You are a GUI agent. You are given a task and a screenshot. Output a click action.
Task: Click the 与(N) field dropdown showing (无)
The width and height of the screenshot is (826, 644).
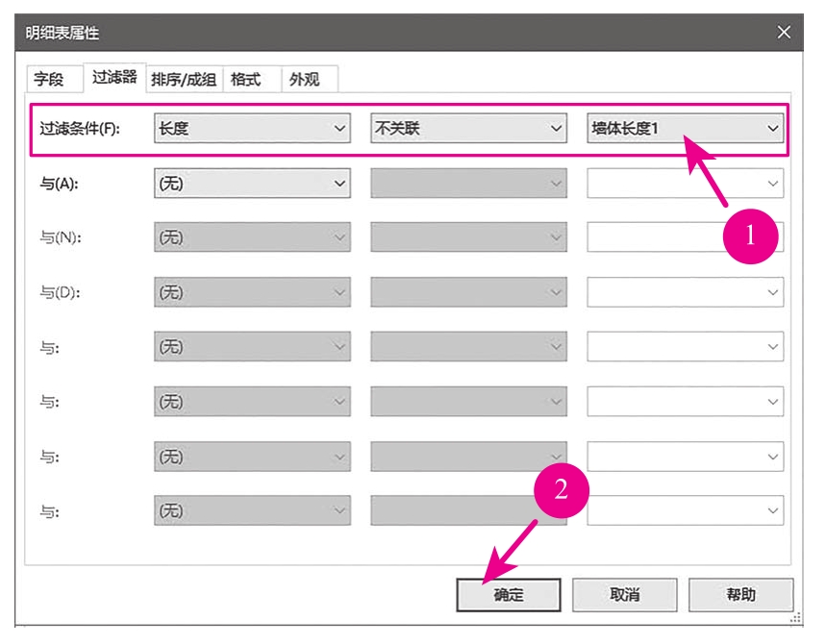pos(252,237)
